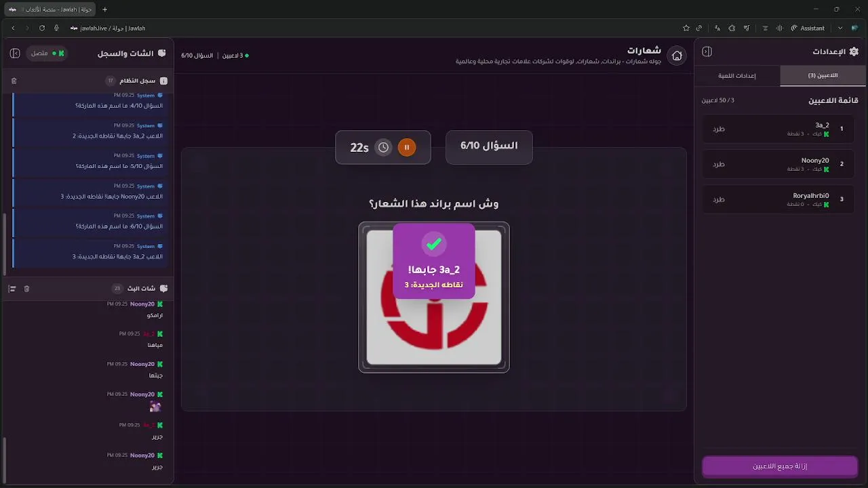Viewport: 868px width, 488px height.
Task: Click chat message مياهنا
Action: click(x=155, y=345)
